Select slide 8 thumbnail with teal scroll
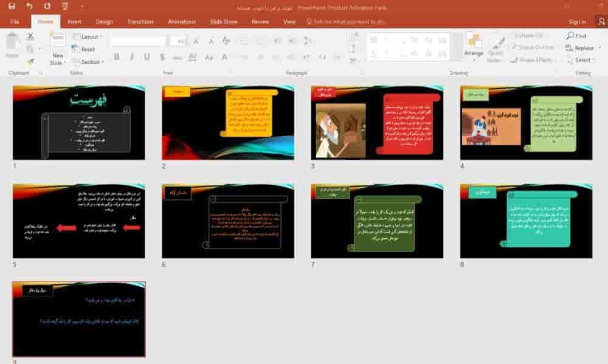The height and width of the screenshot is (364, 608). point(526,221)
